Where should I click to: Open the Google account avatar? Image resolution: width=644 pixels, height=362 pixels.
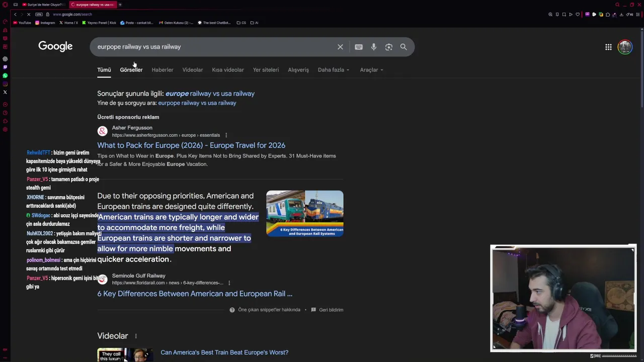click(625, 47)
